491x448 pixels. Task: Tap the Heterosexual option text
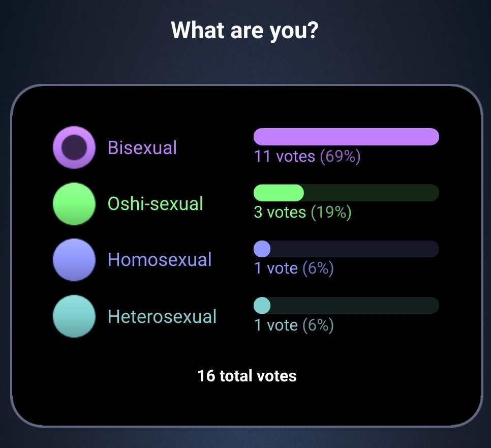(x=162, y=316)
